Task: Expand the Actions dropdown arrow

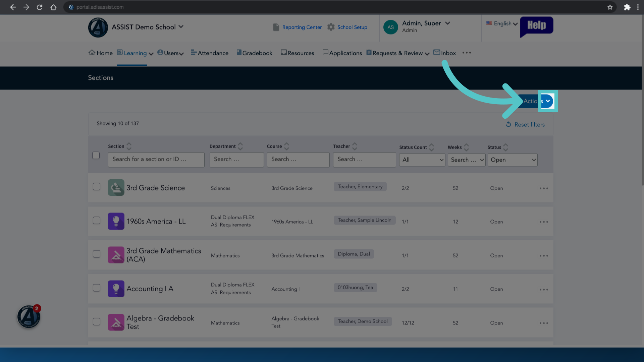Action: [x=547, y=101]
